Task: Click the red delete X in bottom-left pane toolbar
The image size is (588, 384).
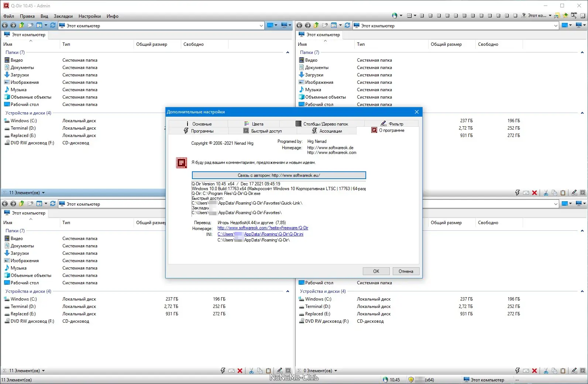Action: click(x=240, y=371)
